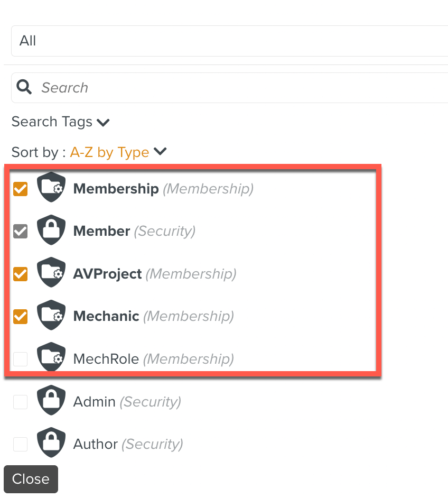Uncheck the Mechanic checkbox

point(21,317)
